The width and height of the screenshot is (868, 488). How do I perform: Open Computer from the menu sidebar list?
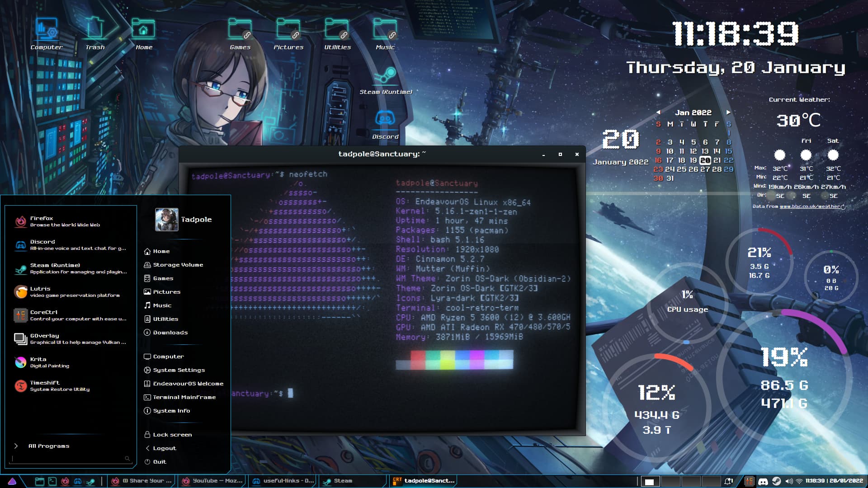164,357
